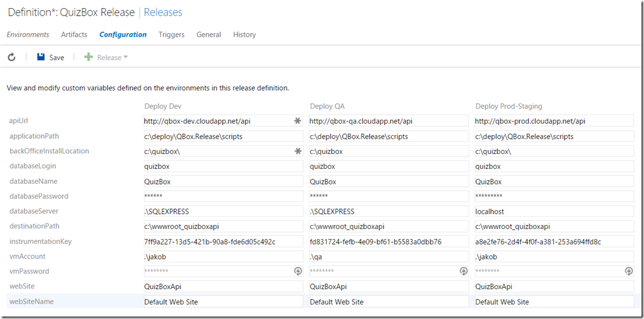The width and height of the screenshot is (644, 319).
Task: Select the Configuration tab
Action: click(123, 34)
